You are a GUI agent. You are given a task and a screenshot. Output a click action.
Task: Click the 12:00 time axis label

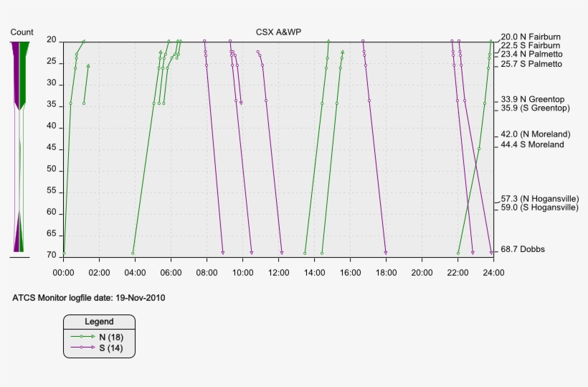tap(279, 273)
